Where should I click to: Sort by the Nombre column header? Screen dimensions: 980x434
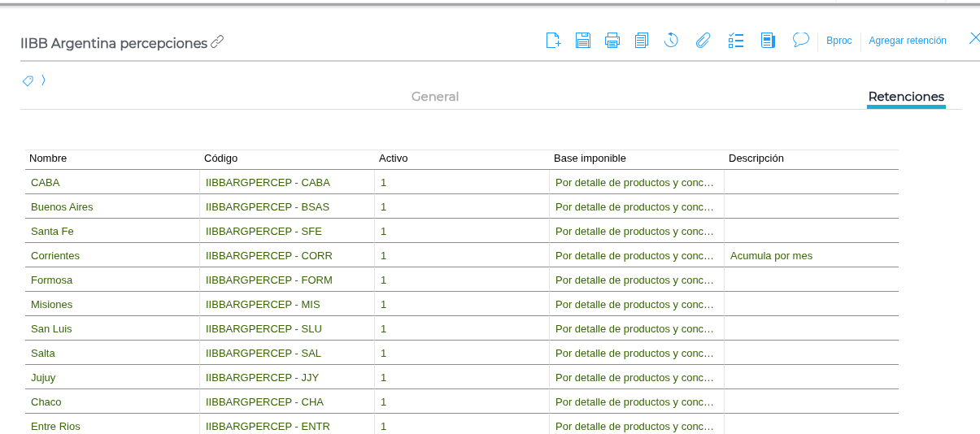coord(48,158)
